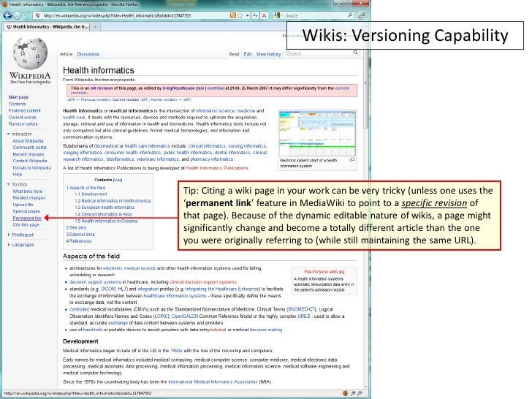Open the 1950s link
Image resolution: width=532 pixels, height=399 pixels.
176,351
